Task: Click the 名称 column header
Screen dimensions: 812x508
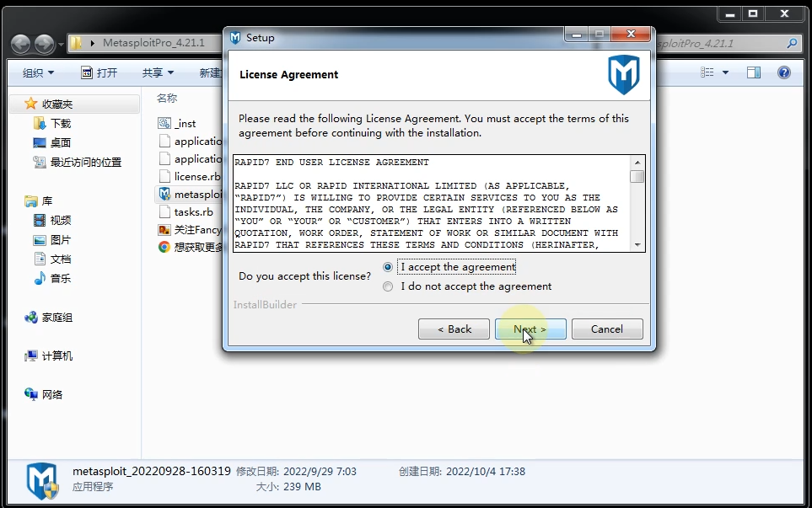Action: click(167, 98)
